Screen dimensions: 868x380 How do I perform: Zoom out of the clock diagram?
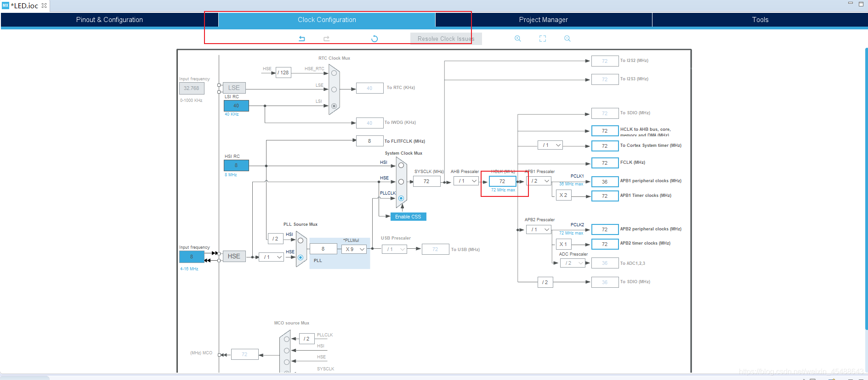(567, 39)
